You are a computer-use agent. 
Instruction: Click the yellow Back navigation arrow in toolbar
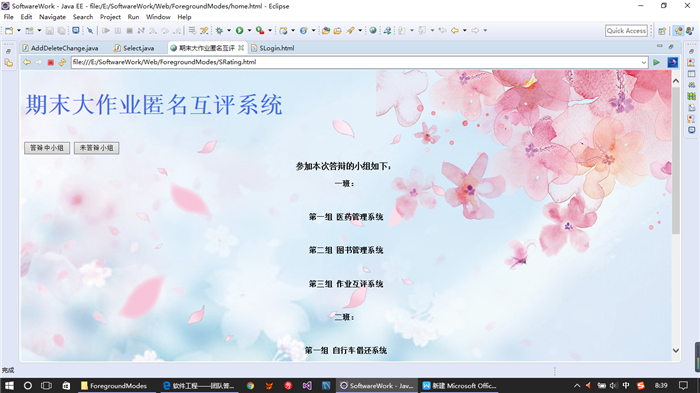455,30
